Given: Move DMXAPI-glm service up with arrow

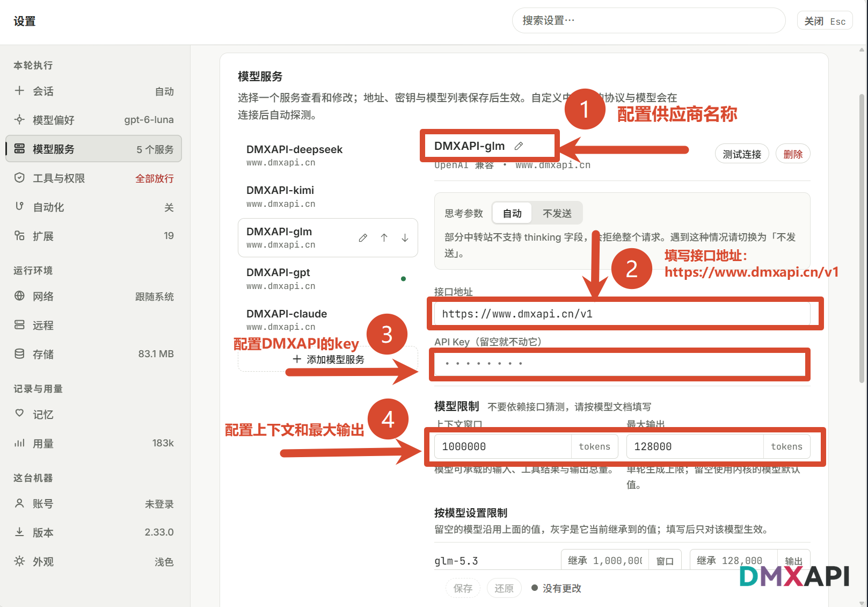Looking at the screenshot, I should coord(384,238).
